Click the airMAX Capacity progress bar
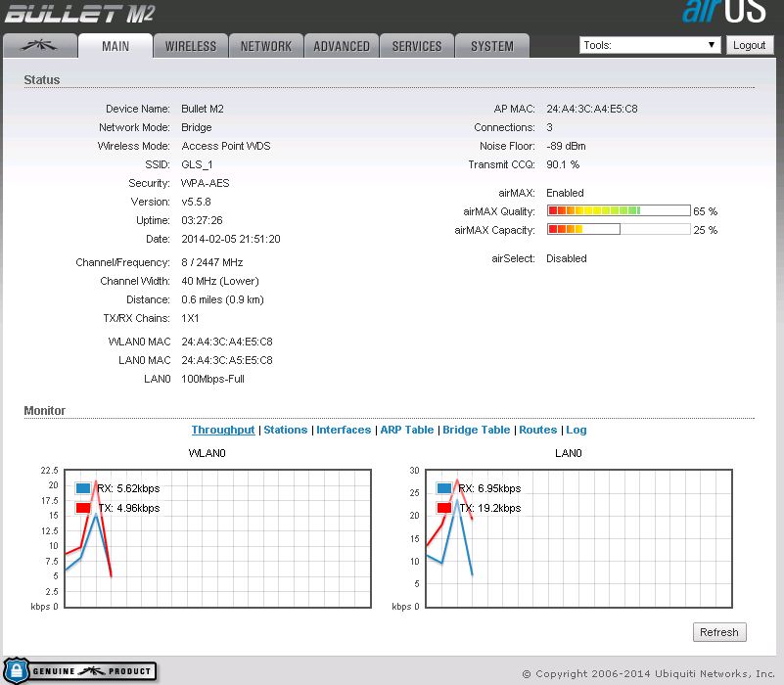This screenshot has height=685, width=784. (x=619, y=229)
